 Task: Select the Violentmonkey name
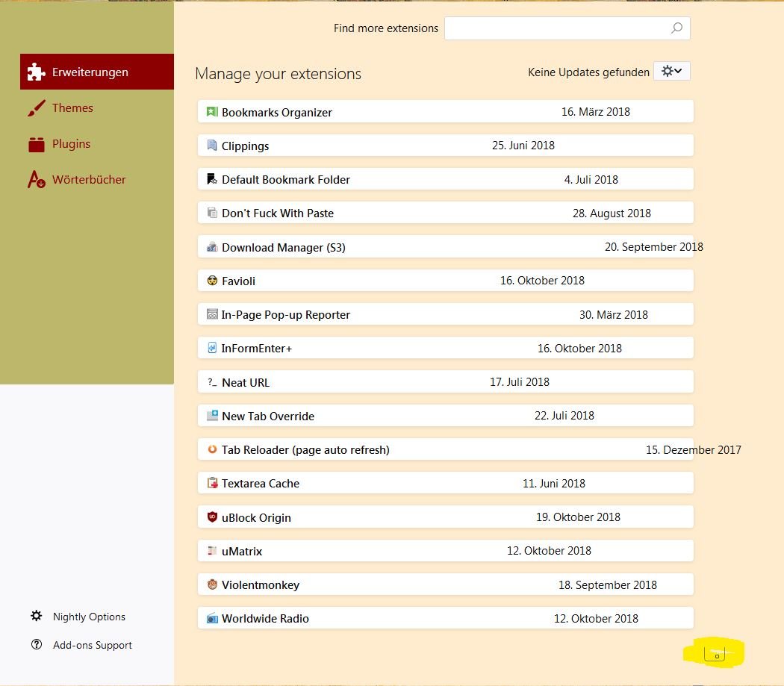(261, 585)
